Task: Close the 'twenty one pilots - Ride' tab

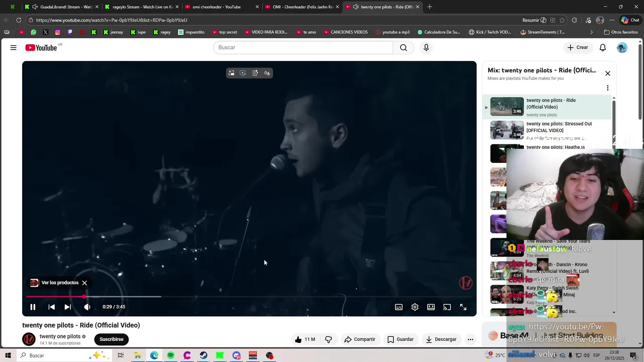Action: (417, 7)
